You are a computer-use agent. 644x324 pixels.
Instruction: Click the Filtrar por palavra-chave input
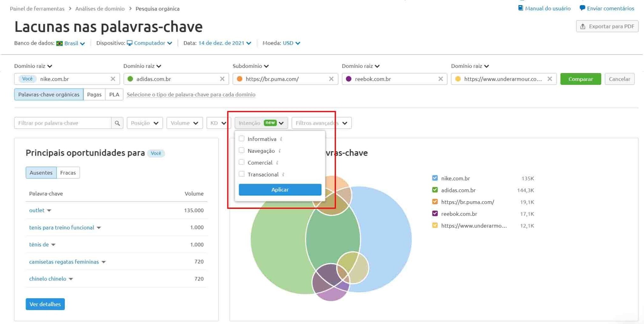(x=63, y=123)
